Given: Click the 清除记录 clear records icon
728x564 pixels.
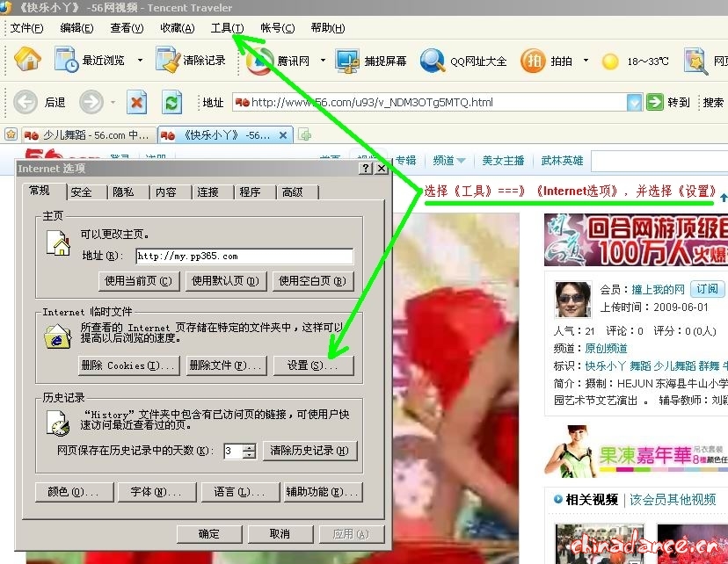Looking at the screenshot, I should (x=168, y=60).
